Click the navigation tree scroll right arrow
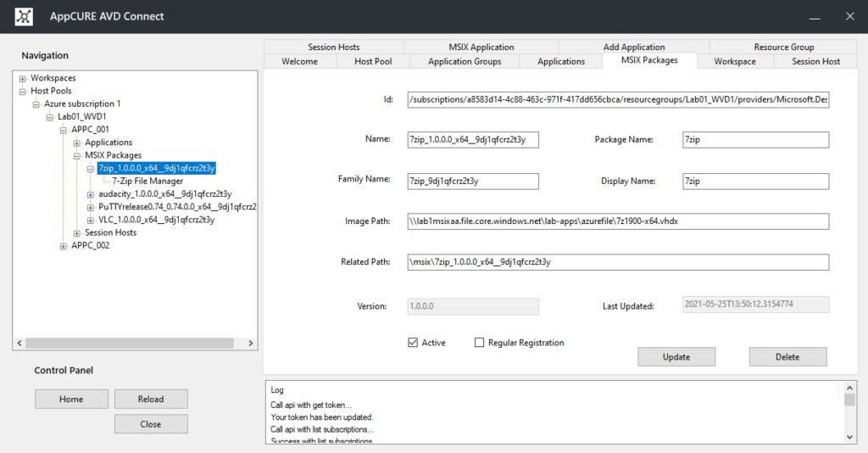This screenshot has width=868, height=453. coord(251,344)
